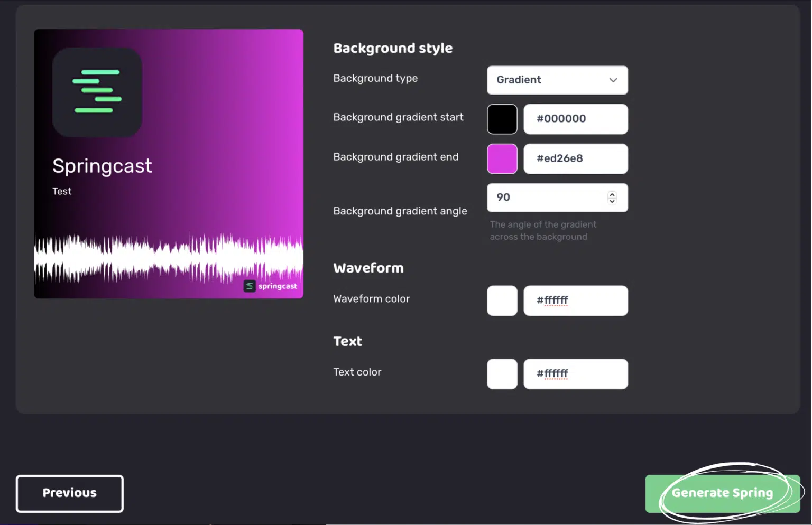Viewport: 812px width, 525px height.
Task: Click the Text color label
Action: pyautogui.click(x=357, y=372)
